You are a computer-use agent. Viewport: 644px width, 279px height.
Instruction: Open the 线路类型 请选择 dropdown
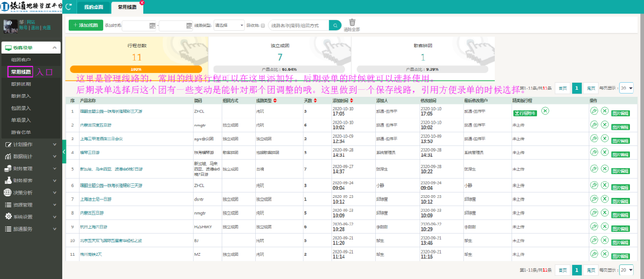pyautogui.click(x=229, y=25)
